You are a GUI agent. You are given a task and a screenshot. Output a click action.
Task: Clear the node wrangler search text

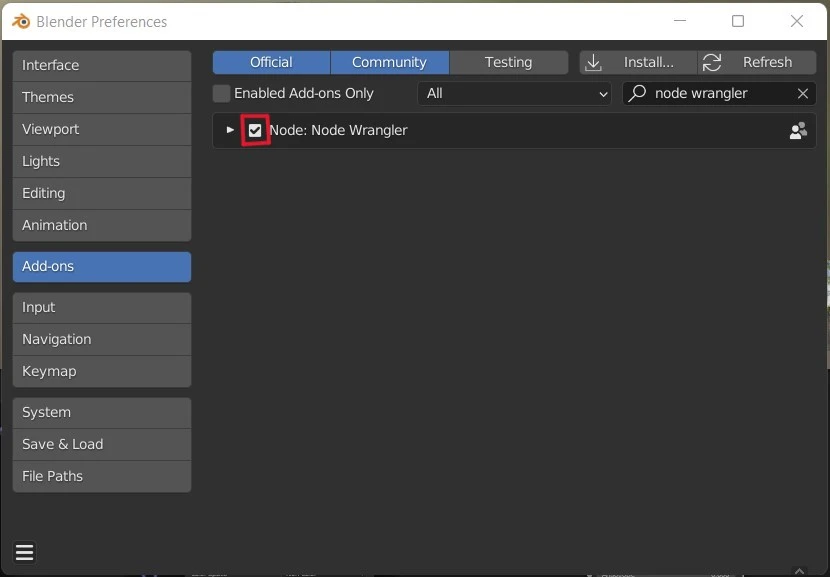pos(802,94)
